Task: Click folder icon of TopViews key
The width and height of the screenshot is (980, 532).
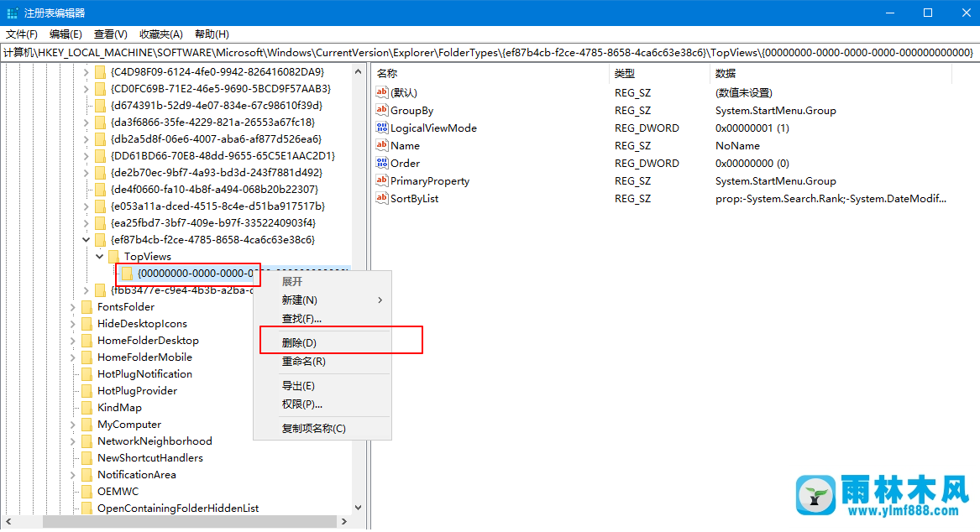Action: click(113, 257)
